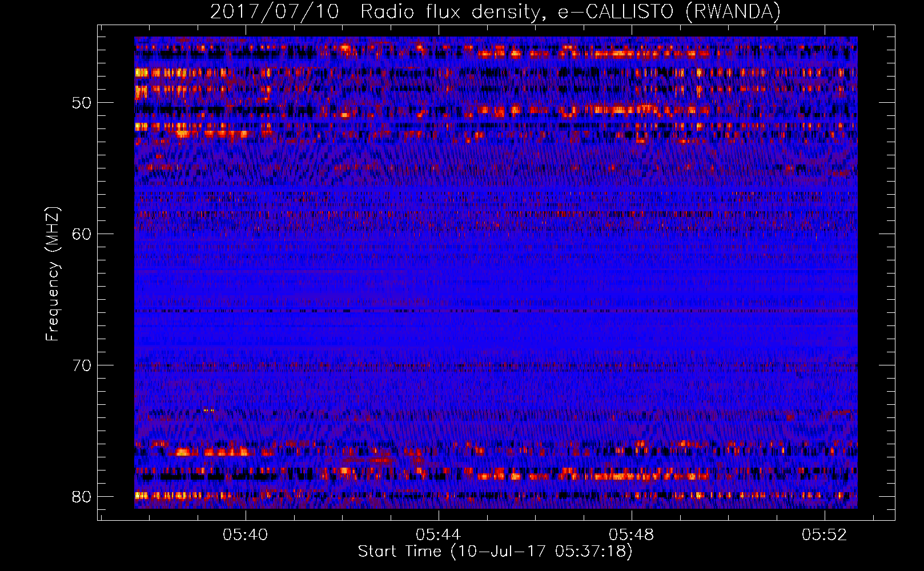924x571 pixels.
Task: Select the 60 MHz frequency axis label
Action: pos(82,234)
